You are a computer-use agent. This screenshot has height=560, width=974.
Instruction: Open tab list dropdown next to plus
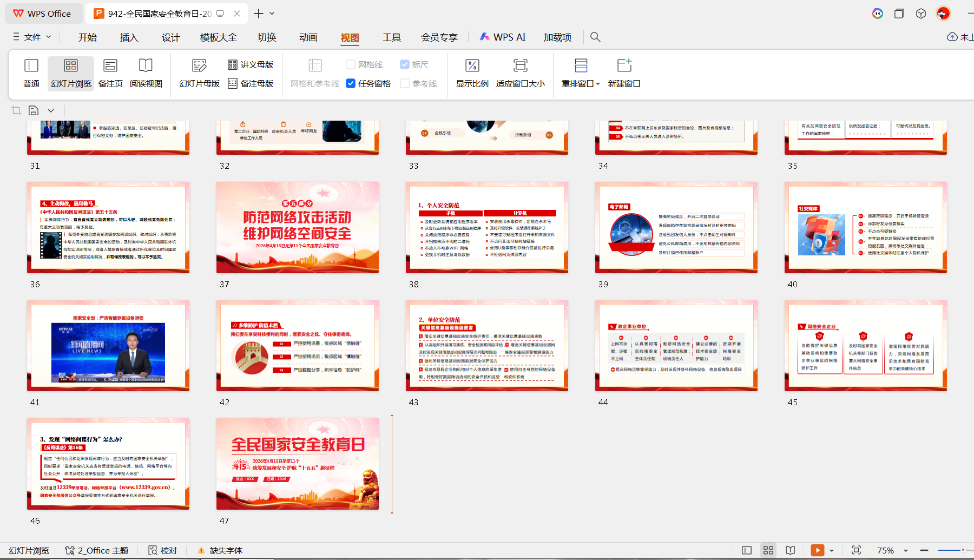(x=272, y=14)
